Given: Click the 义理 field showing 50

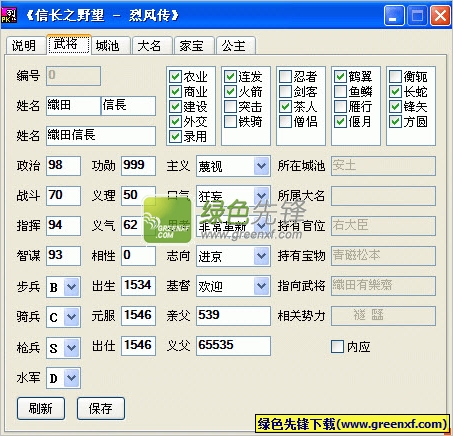Looking at the screenshot, I should coord(137,195).
